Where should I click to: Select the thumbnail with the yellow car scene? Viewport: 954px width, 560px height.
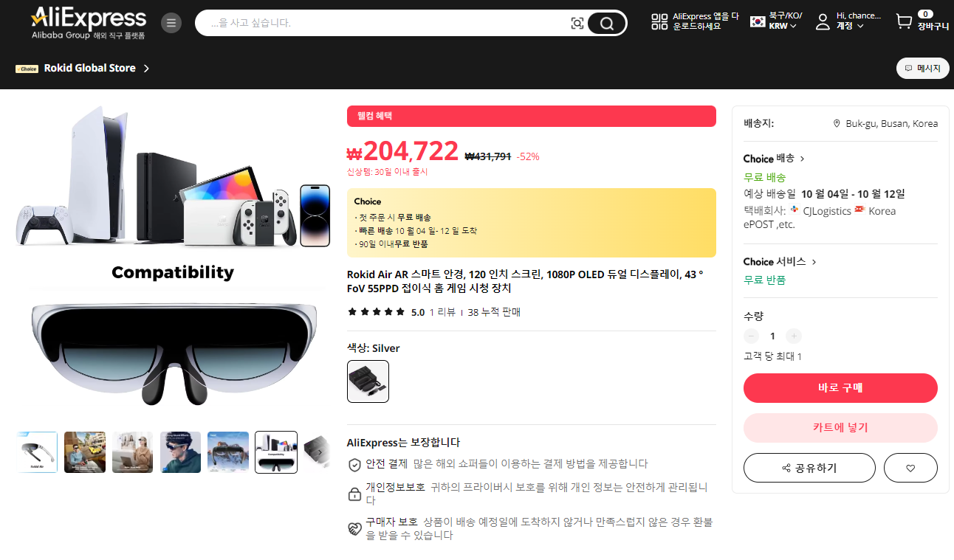(x=85, y=452)
